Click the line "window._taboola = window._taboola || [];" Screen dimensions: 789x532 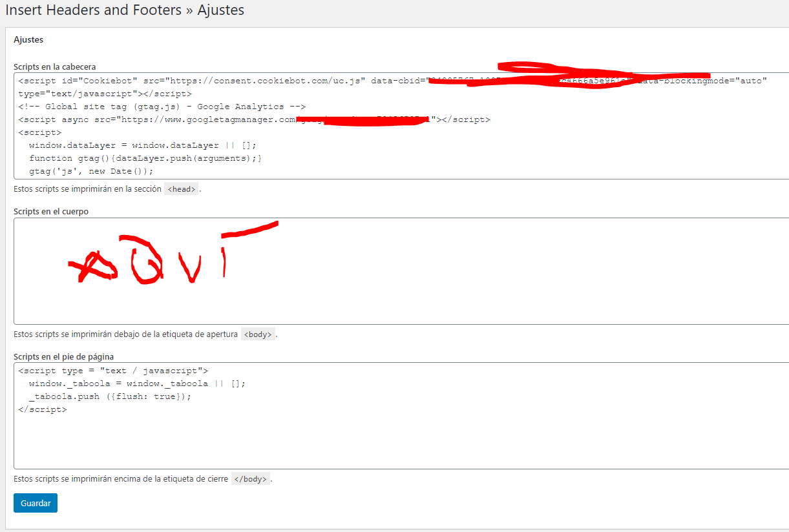(138, 384)
